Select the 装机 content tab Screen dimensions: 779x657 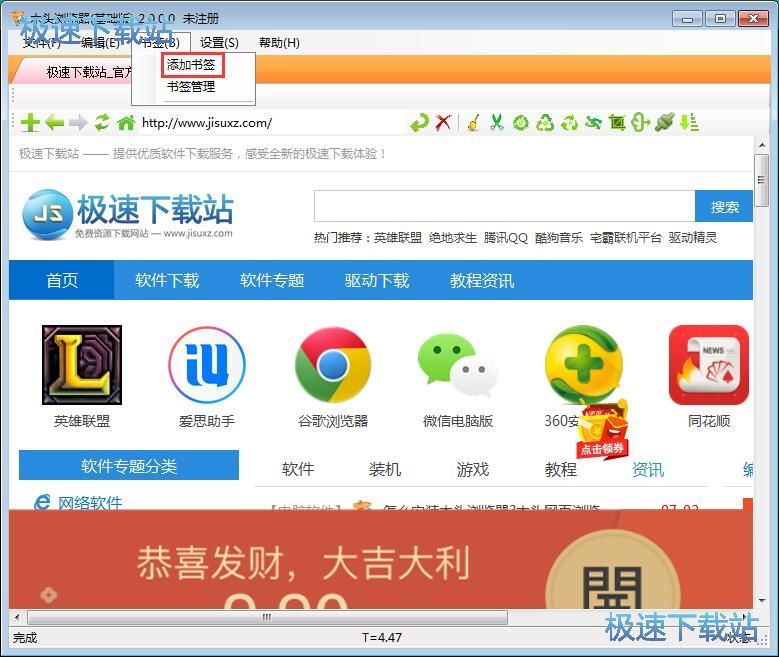385,469
